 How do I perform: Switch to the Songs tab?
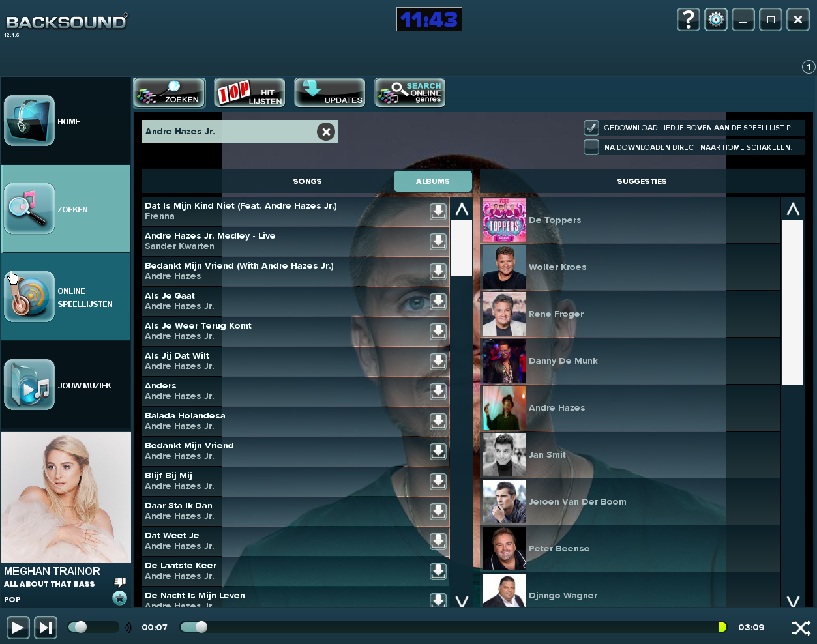(307, 181)
